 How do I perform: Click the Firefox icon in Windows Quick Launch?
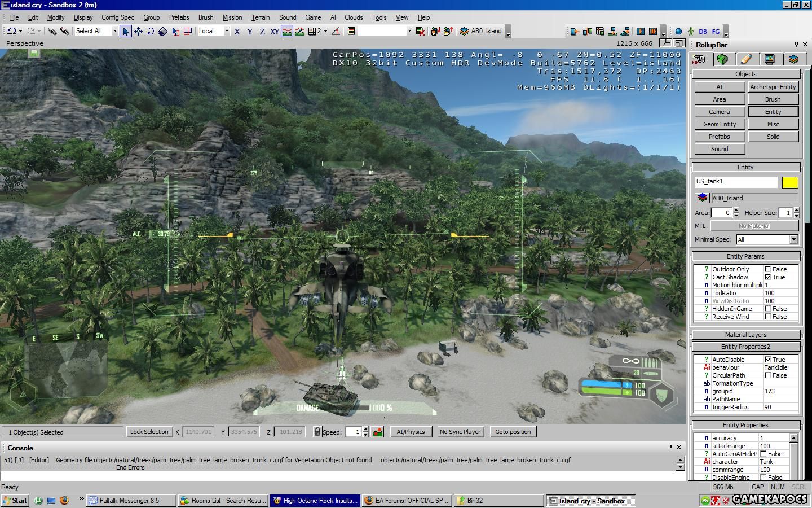[64, 500]
